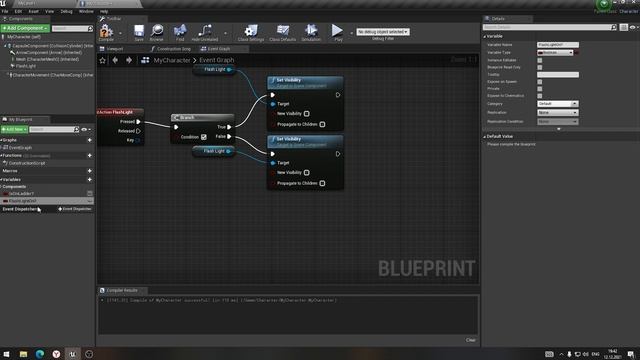Click the Variable Name input field
The image size is (640, 360).
558,45
